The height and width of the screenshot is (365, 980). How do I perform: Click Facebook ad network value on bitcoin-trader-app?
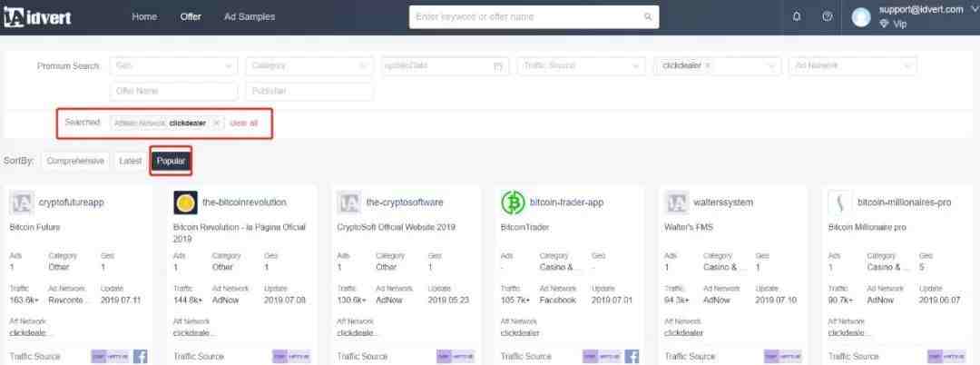pyautogui.click(x=557, y=300)
